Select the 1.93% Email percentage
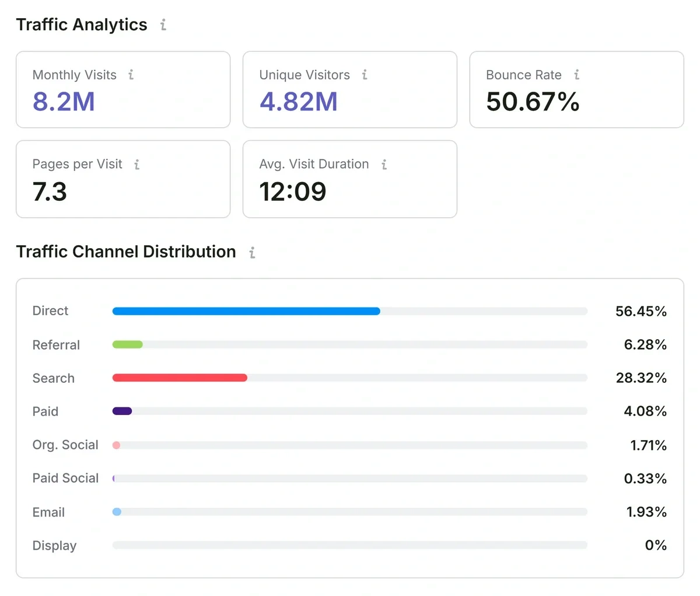700x596 pixels. coord(646,512)
